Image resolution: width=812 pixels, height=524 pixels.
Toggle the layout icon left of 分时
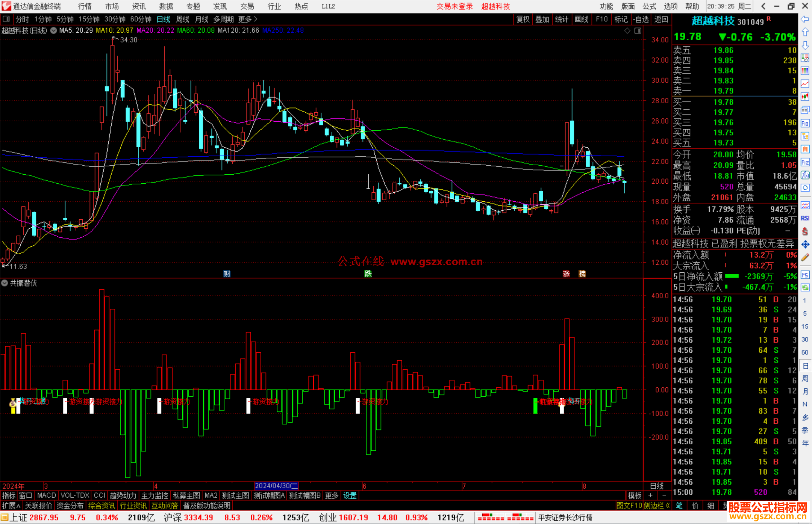pyautogui.click(x=6, y=19)
